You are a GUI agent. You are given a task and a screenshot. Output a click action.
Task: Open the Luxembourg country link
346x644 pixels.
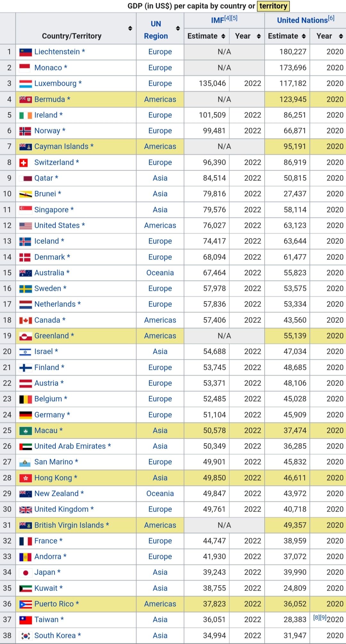(x=55, y=83)
